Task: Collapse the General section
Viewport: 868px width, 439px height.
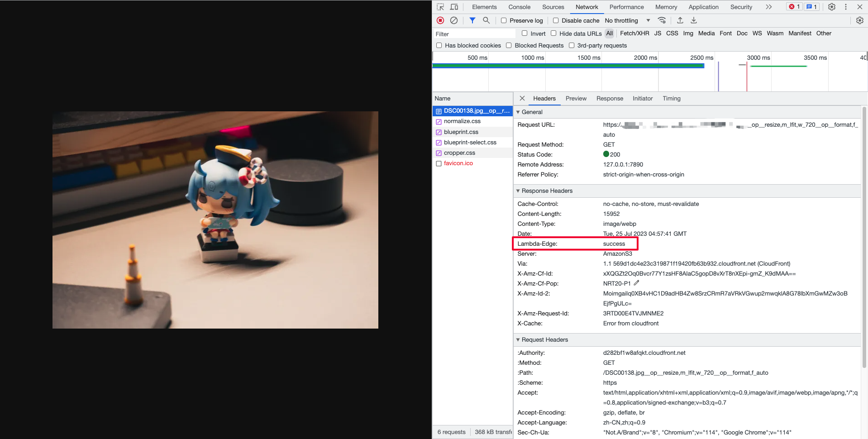Action: click(518, 112)
